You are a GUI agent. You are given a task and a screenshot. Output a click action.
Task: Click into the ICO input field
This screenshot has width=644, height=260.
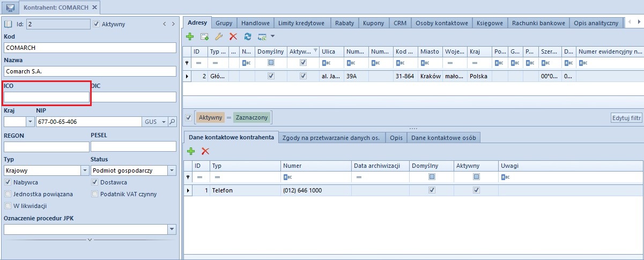pyautogui.click(x=47, y=97)
